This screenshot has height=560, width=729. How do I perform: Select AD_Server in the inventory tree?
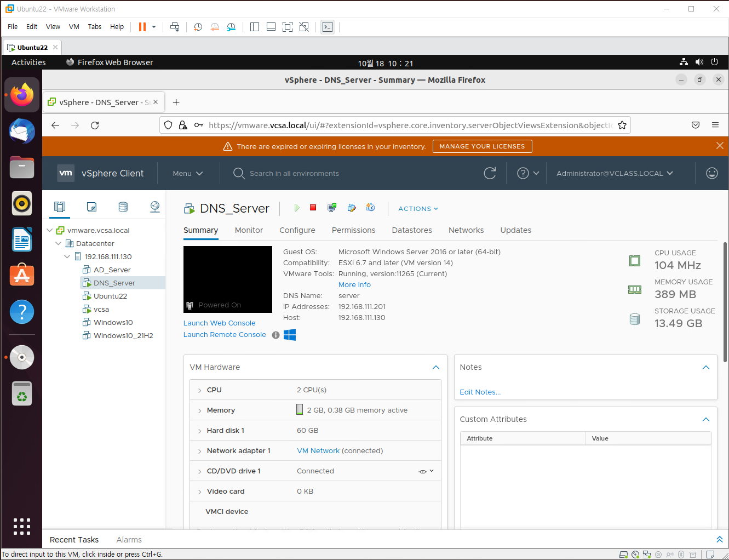[112, 270]
